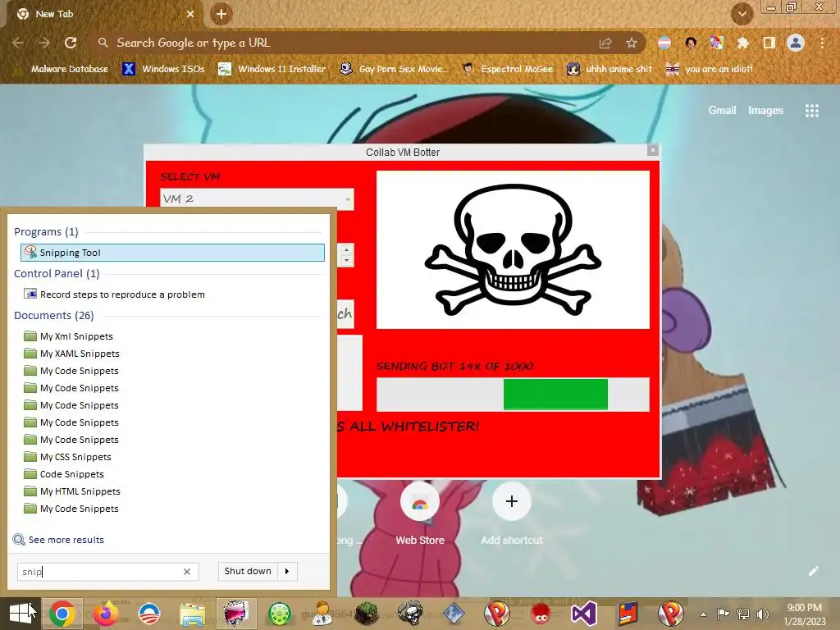The width and height of the screenshot is (840, 630).
Task: Click Chrome's forward arrow
Action: pyautogui.click(x=44, y=43)
